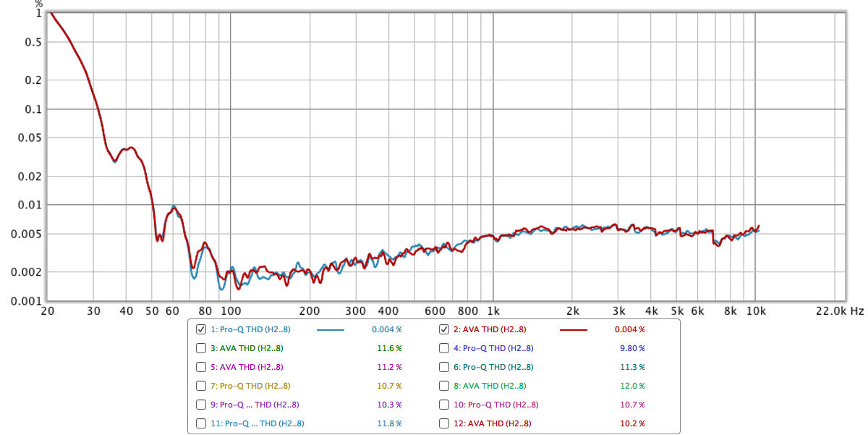868x435 pixels.
Task: Enable trace 11: Pro-Q ... THD
Action: [x=201, y=423]
